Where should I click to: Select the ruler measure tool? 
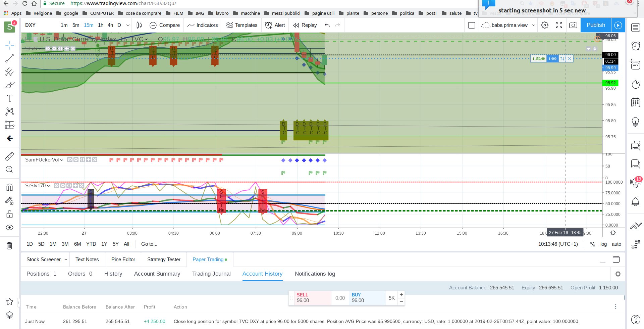(9, 156)
